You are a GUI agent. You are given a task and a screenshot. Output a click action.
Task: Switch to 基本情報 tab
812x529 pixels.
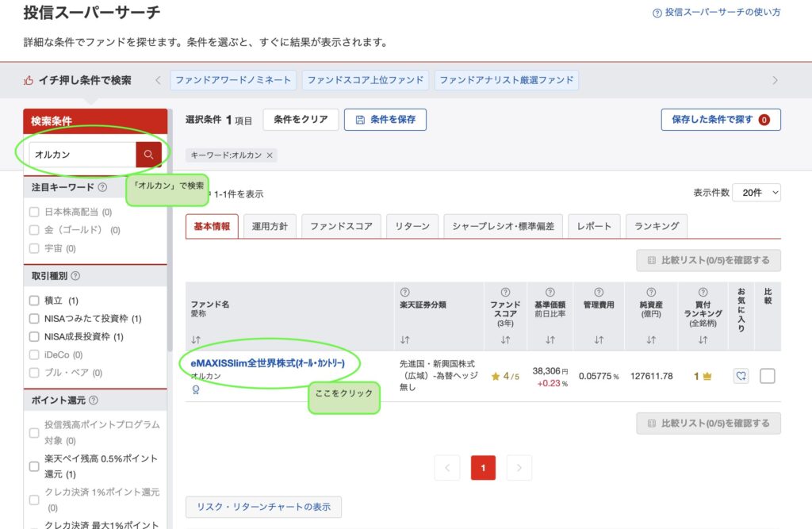(x=212, y=226)
